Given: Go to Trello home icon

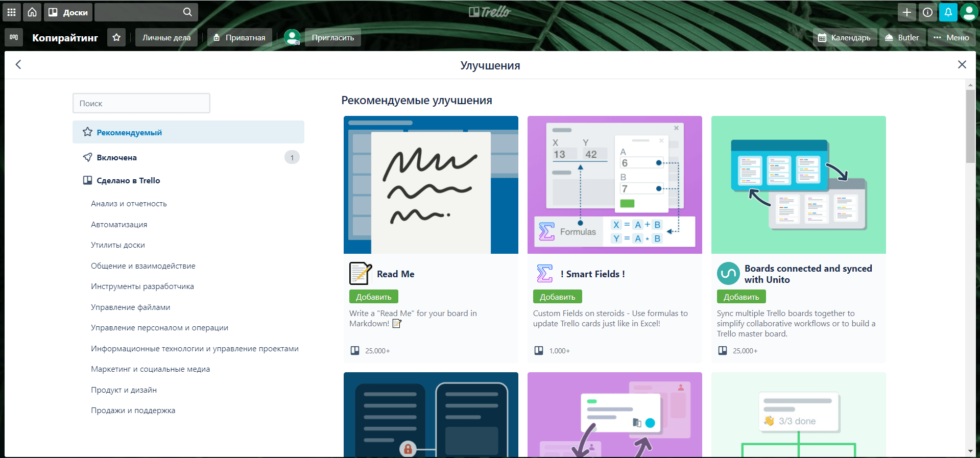Looking at the screenshot, I should click(x=32, y=12).
